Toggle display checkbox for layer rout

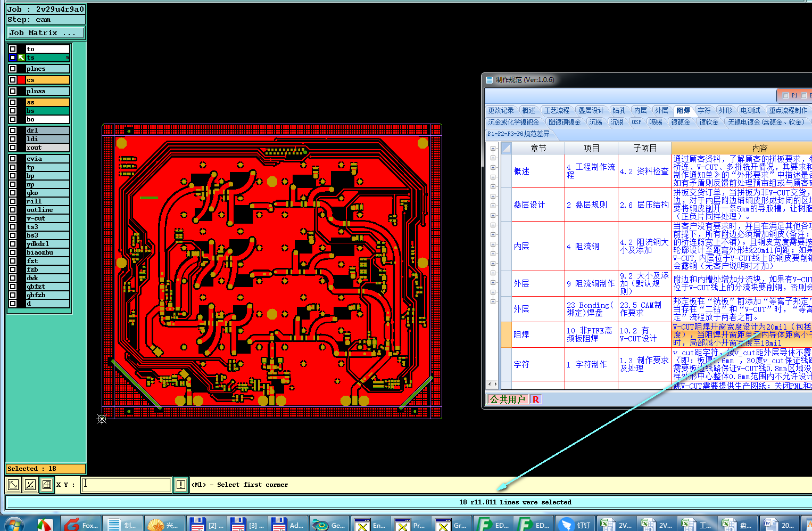[13, 148]
